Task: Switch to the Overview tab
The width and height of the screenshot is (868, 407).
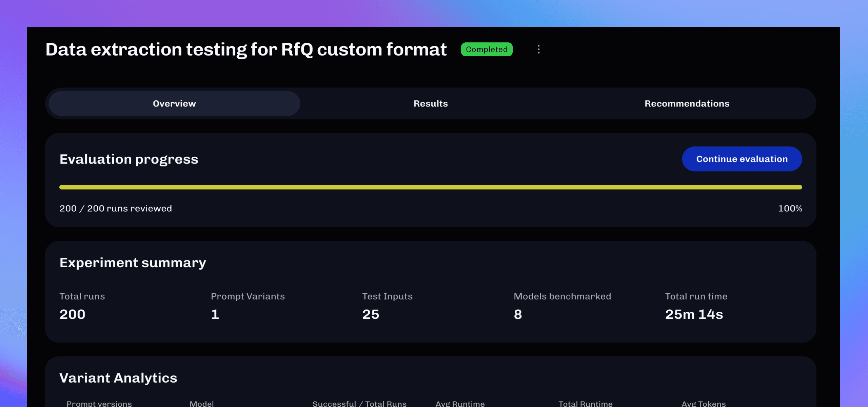Action: tap(174, 103)
